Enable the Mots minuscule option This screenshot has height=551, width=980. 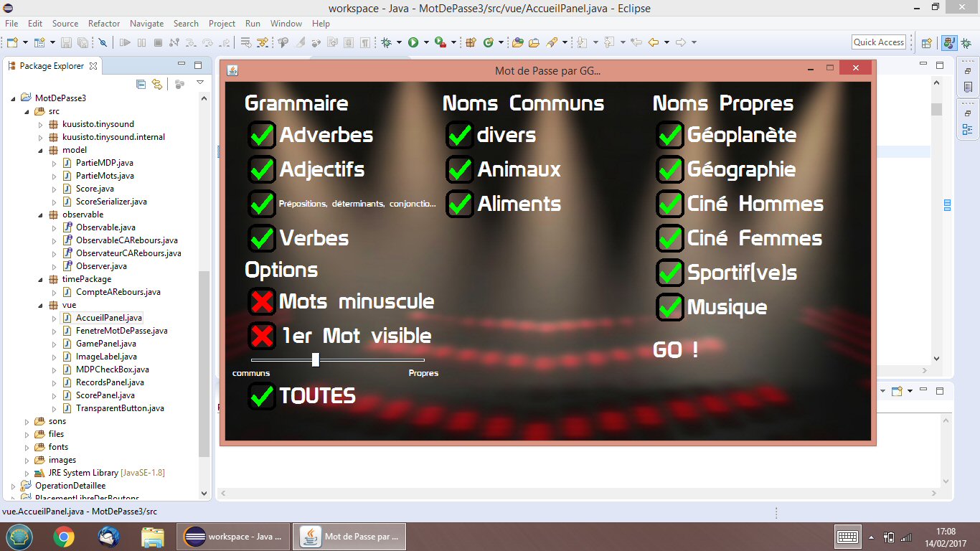coord(262,301)
